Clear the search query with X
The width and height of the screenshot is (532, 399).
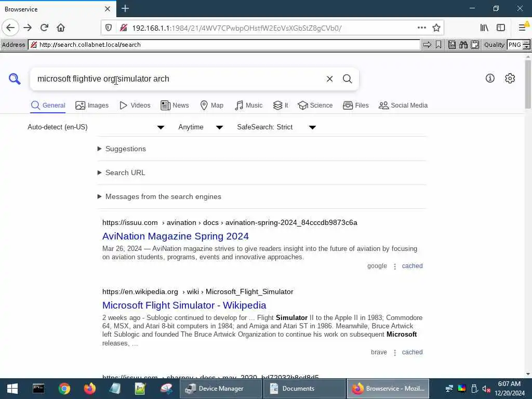329,79
